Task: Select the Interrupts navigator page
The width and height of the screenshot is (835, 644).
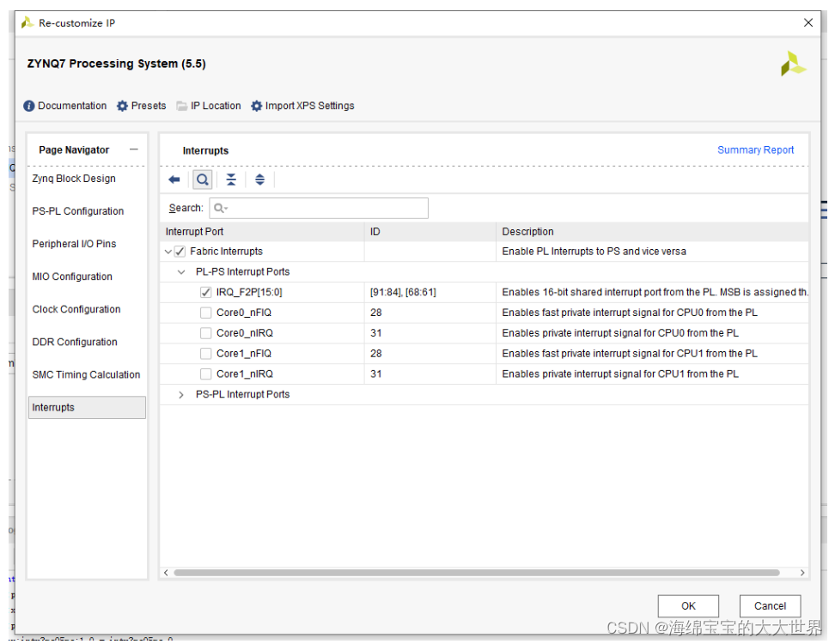Action: pyautogui.click(x=87, y=408)
